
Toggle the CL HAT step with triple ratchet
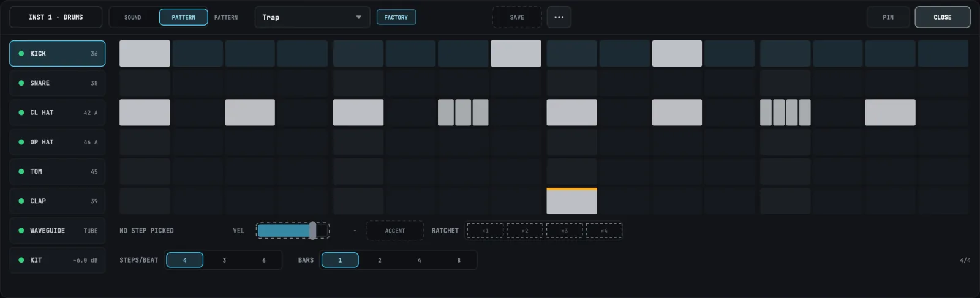click(463, 113)
